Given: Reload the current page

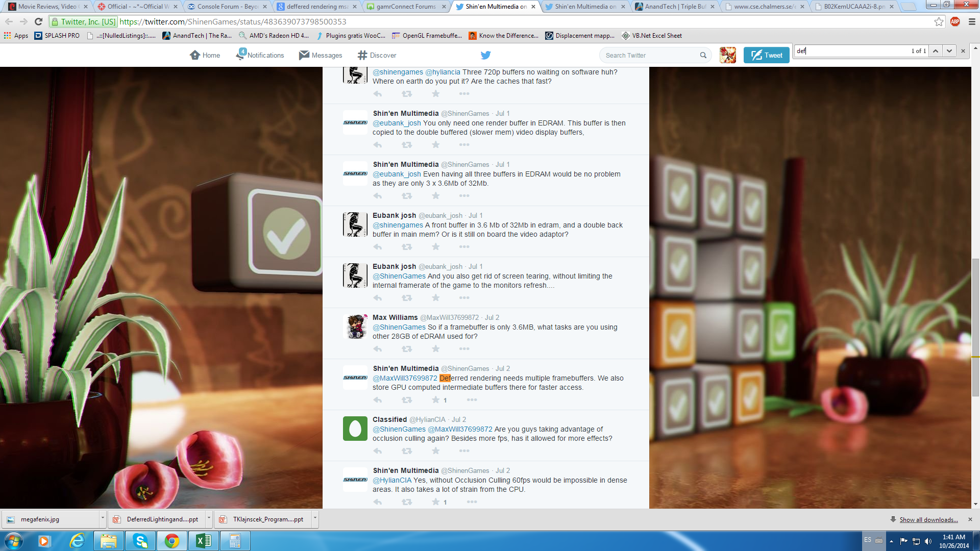Looking at the screenshot, I should 38,21.
